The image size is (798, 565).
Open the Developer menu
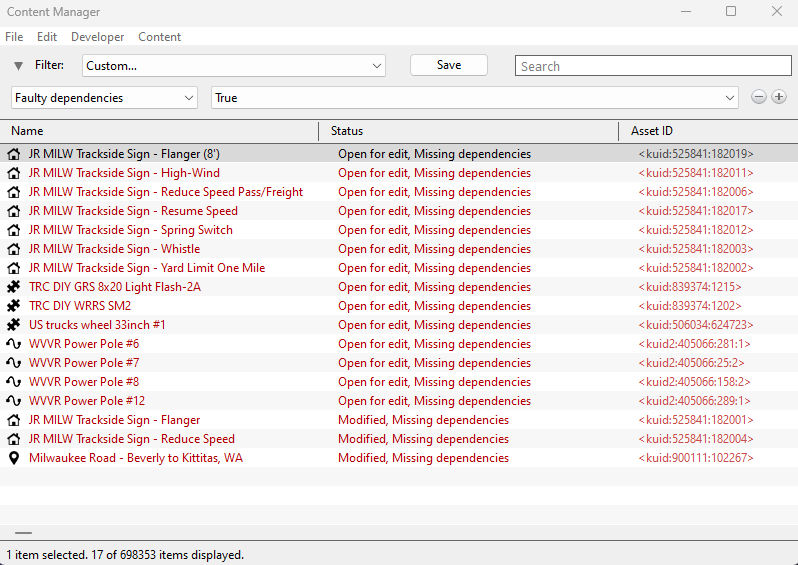[98, 37]
